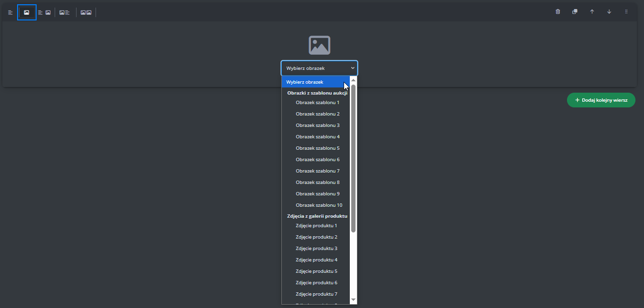Collapse the 'Wybierz obrazek' dropdown

(x=319, y=68)
